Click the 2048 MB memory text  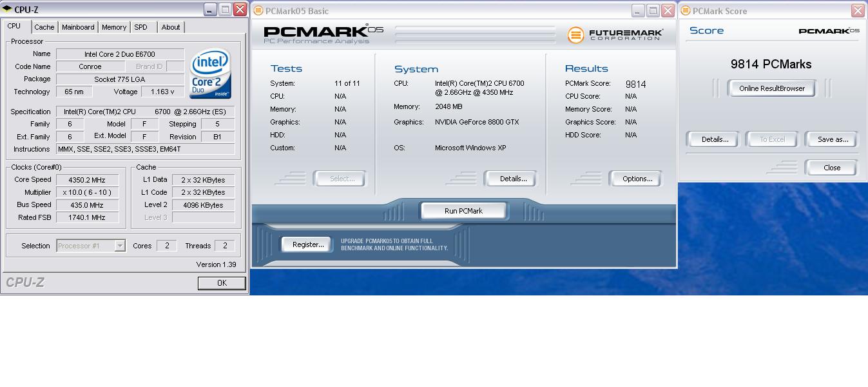tap(448, 106)
